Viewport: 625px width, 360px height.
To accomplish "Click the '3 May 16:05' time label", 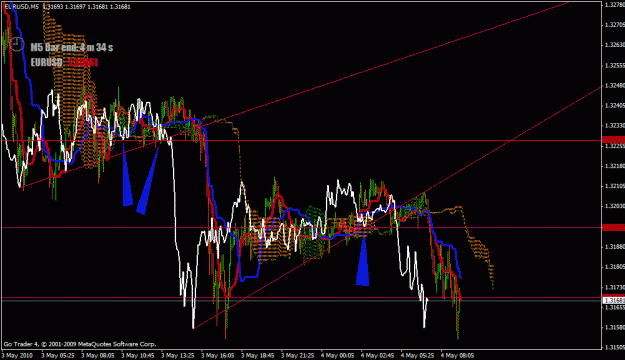I will click(x=217, y=355).
